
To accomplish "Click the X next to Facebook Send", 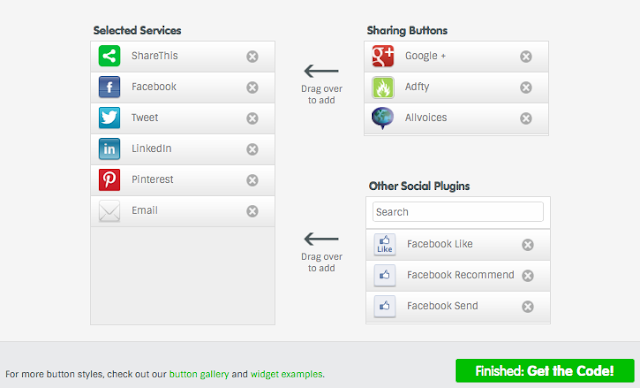I will click(x=528, y=306).
